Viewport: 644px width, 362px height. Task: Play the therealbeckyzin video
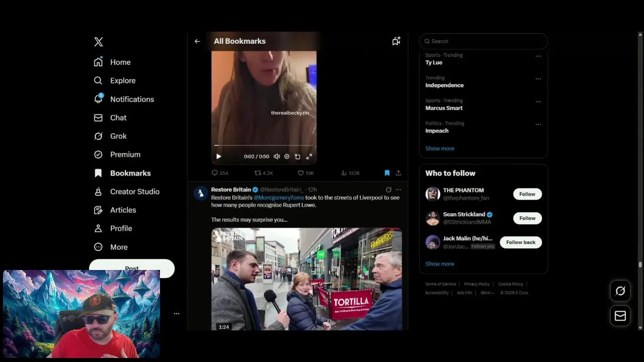tap(218, 156)
